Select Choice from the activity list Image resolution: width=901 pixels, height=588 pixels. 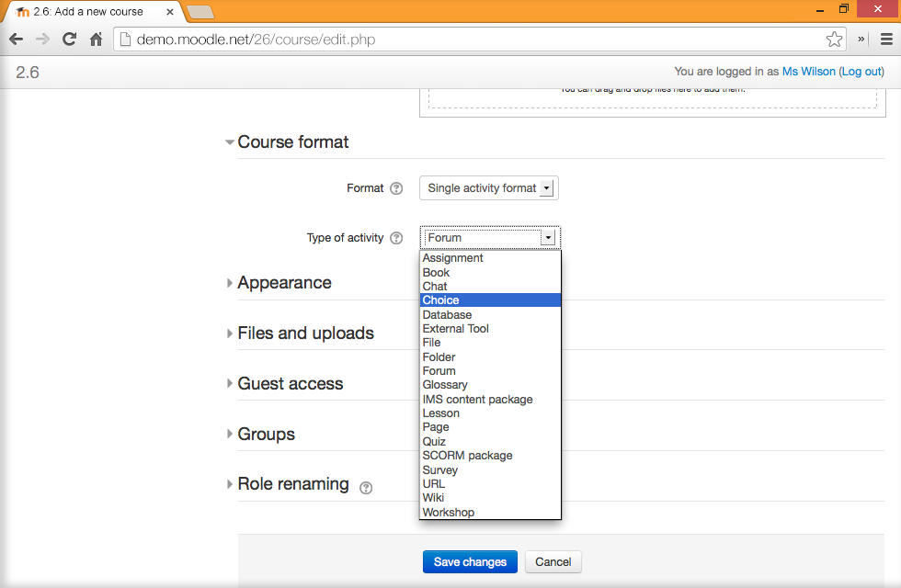click(x=441, y=300)
